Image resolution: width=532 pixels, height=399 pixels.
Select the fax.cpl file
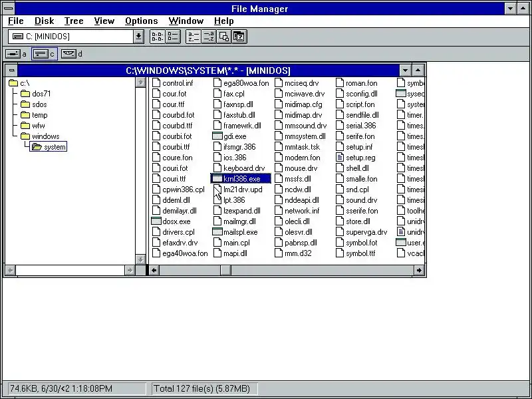pos(229,94)
